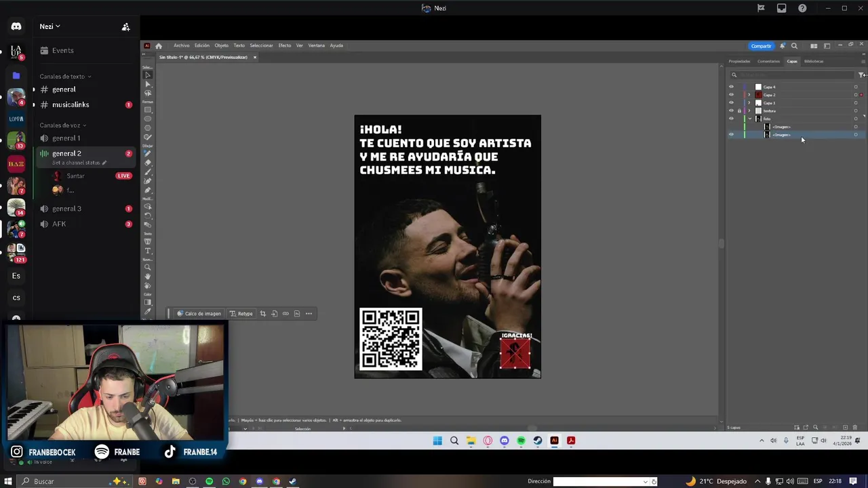This screenshot has width=868, height=488.
Task: Open Steam from the inner taskbar
Action: pyautogui.click(x=538, y=441)
